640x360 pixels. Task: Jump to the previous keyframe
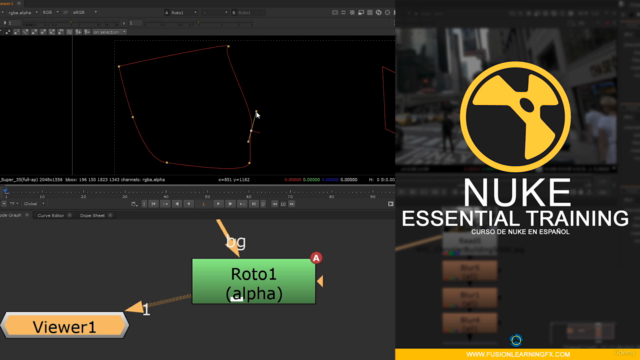click(165, 204)
